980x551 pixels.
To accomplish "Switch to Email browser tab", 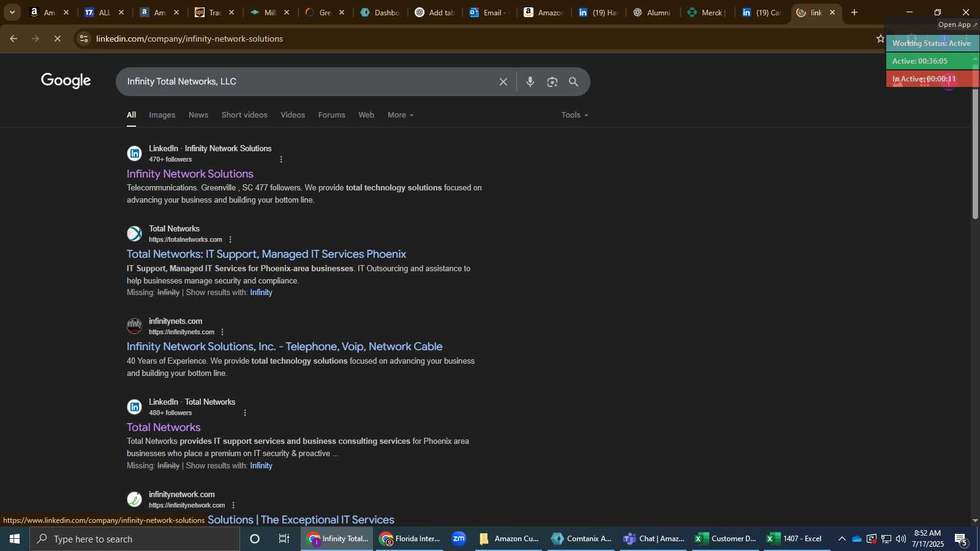I will coord(489,12).
